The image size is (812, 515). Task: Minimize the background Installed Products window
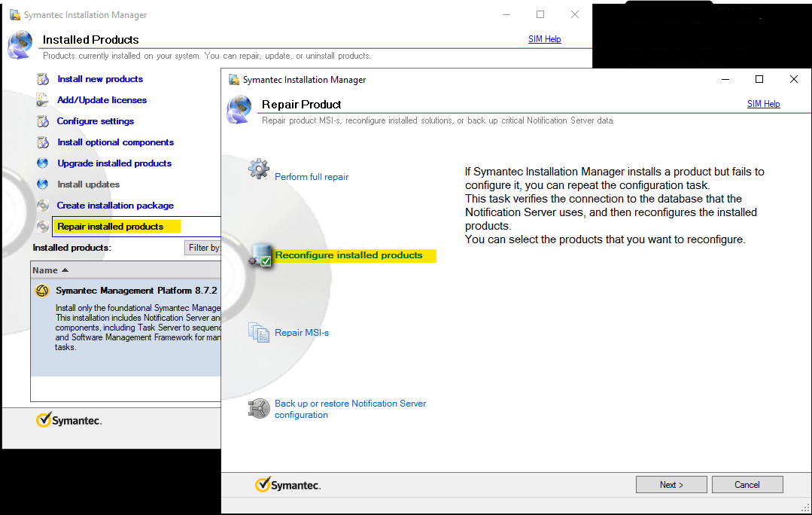click(x=506, y=14)
